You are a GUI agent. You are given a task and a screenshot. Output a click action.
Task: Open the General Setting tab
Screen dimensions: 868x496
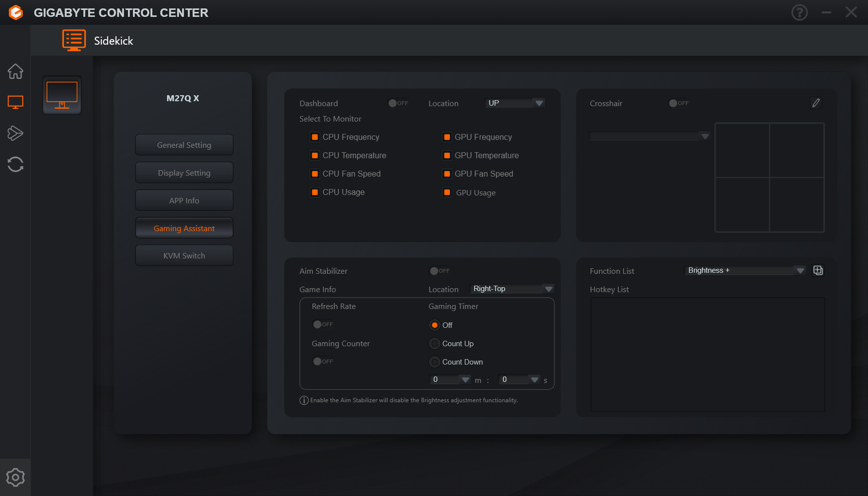click(x=184, y=145)
